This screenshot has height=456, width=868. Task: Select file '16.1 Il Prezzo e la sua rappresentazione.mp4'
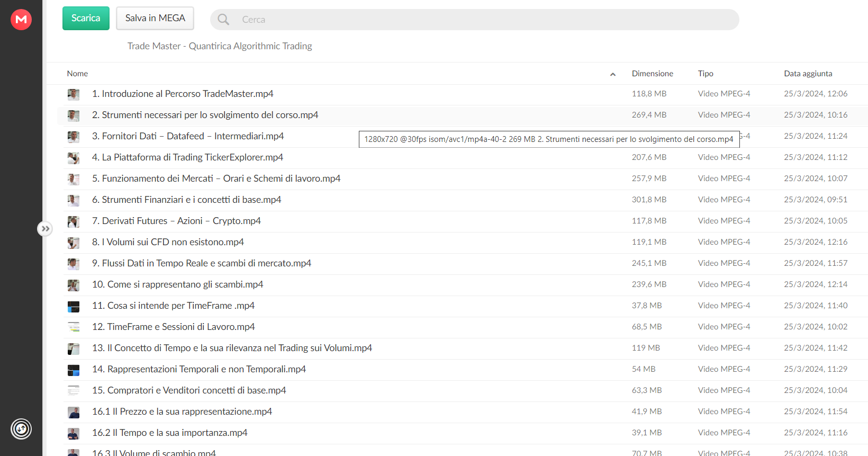(x=182, y=412)
